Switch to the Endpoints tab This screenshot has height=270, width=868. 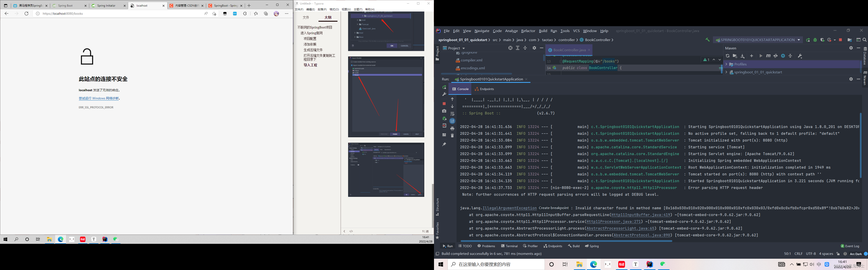point(484,89)
